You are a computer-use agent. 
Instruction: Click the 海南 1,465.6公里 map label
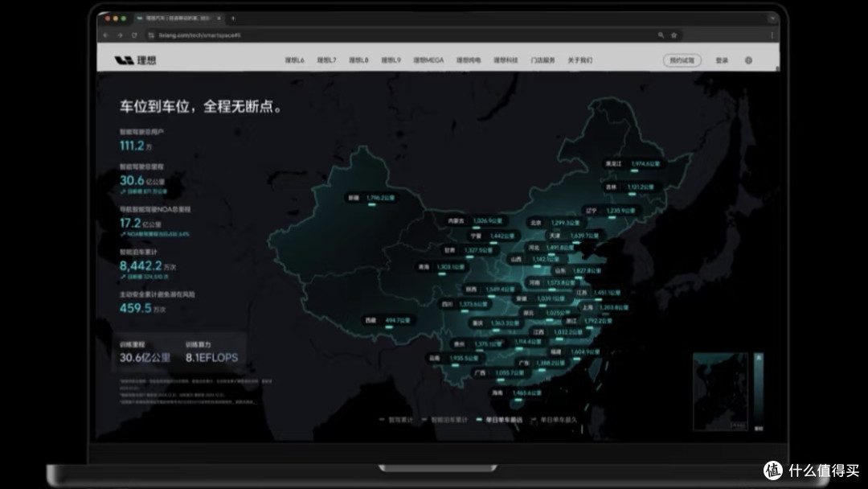[517, 393]
